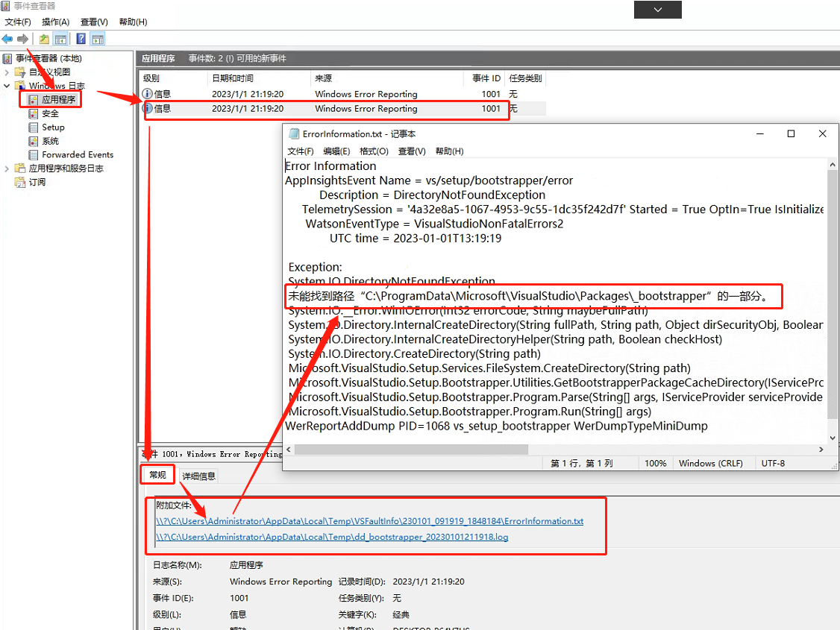Click the info icon of the second event row
This screenshot has width=840, height=630.
tap(147, 109)
